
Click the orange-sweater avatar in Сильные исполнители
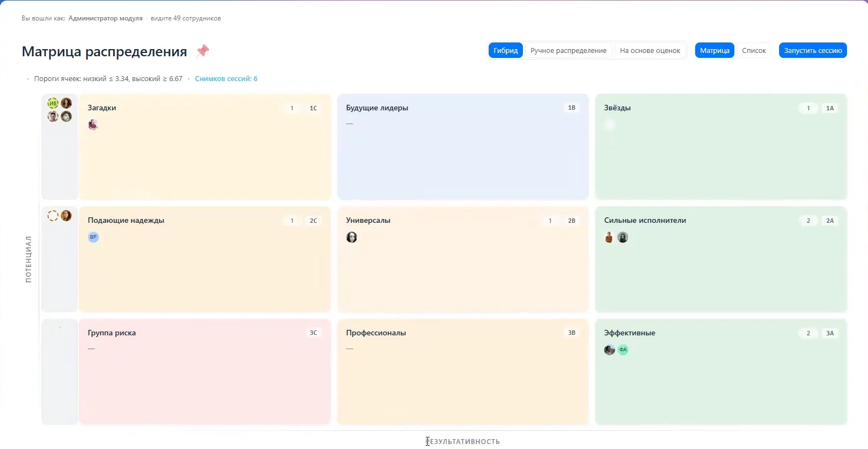tap(609, 237)
